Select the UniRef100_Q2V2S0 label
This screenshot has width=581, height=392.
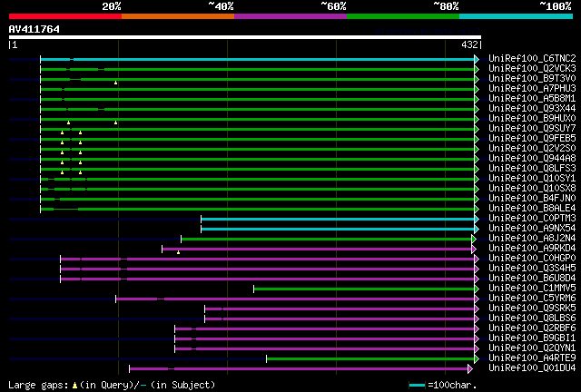click(532, 149)
